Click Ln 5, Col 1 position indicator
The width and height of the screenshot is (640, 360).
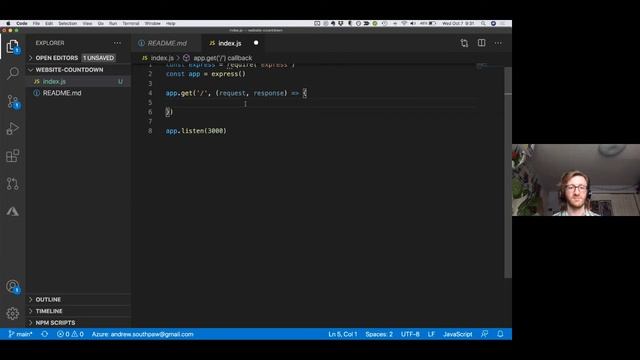click(343, 334)
